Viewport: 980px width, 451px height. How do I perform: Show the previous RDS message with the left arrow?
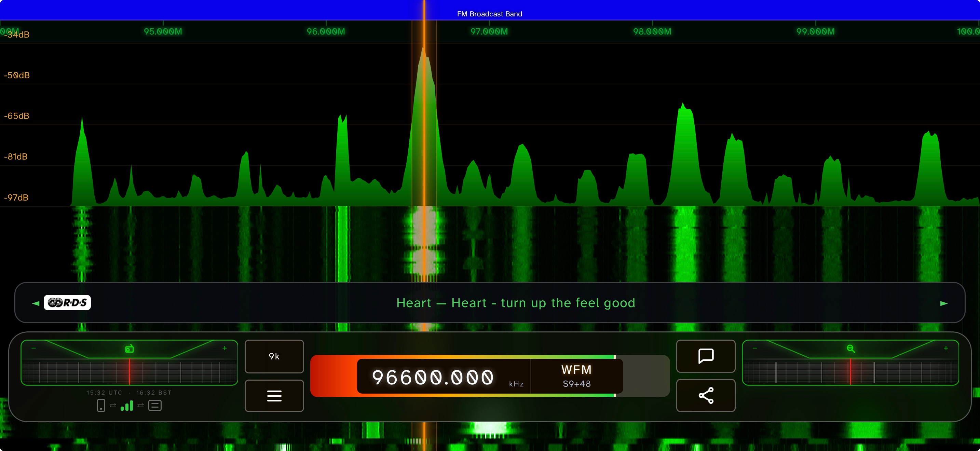[36, 303]
